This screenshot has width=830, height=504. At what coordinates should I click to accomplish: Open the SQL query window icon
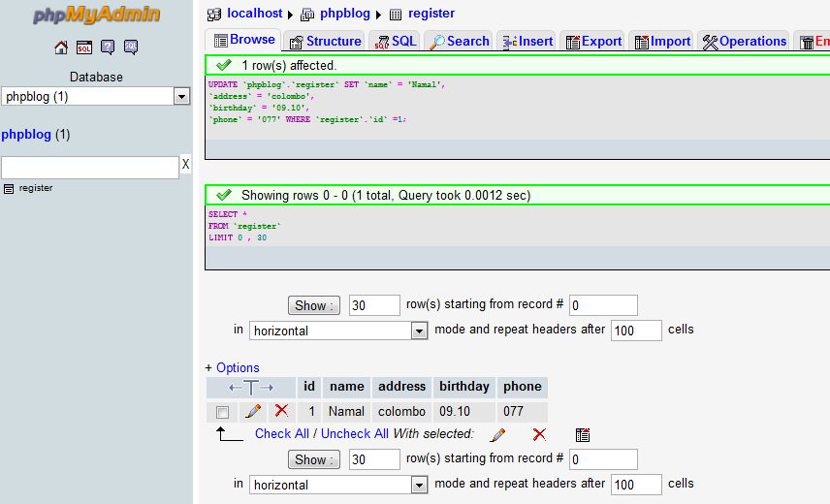pos(84,47)
